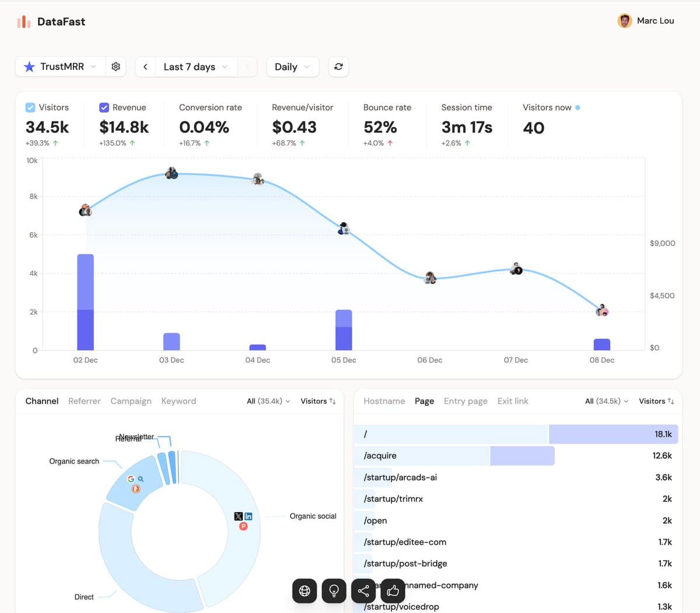Screen dimensions: 700x613
Task: Click the search magnifier icon in donut chart
Action: pyautogui.click(x=141, y=479)
